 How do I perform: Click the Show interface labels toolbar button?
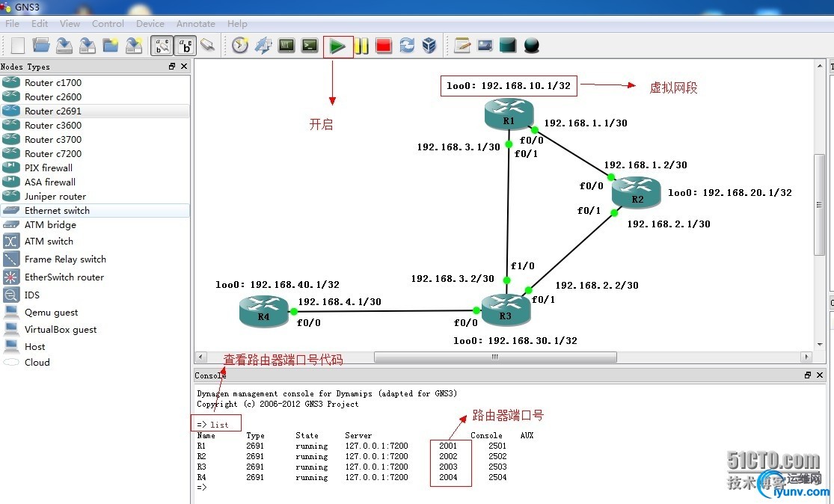tap(162, 46)
